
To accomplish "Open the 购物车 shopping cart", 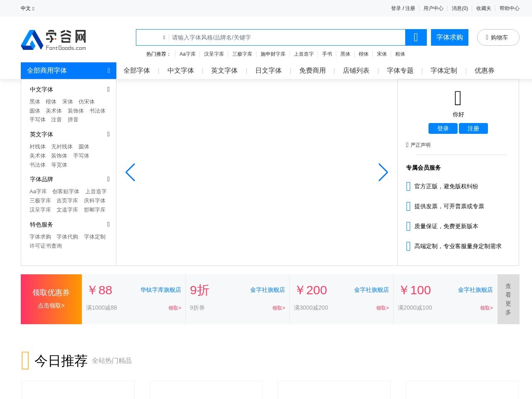I will [x=498, y=37].
